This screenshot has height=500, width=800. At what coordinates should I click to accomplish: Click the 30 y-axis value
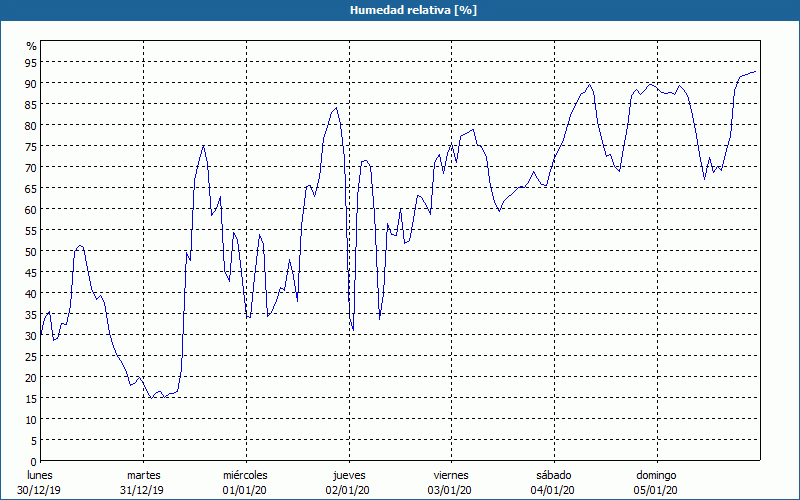click(31, 336)
